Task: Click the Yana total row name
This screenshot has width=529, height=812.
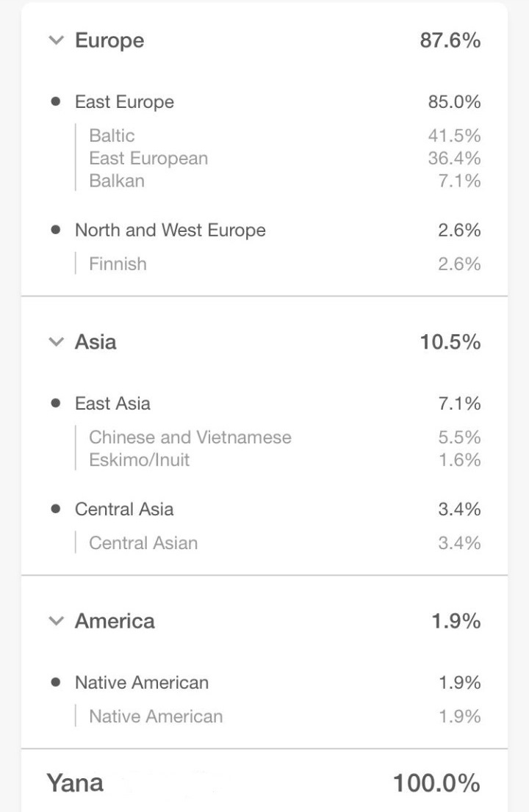Action: pyautogui.click(x=75, y=783)
